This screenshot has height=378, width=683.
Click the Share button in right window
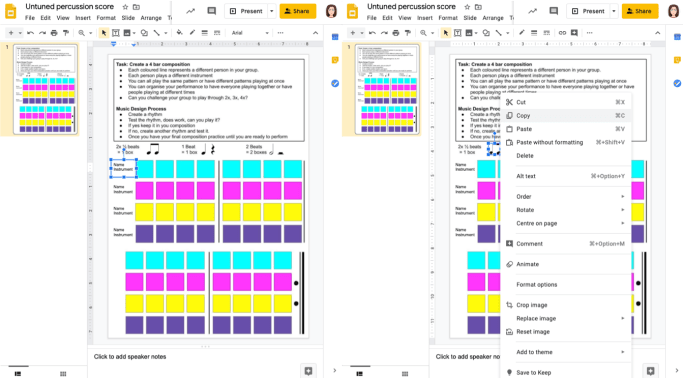(639, 11)
